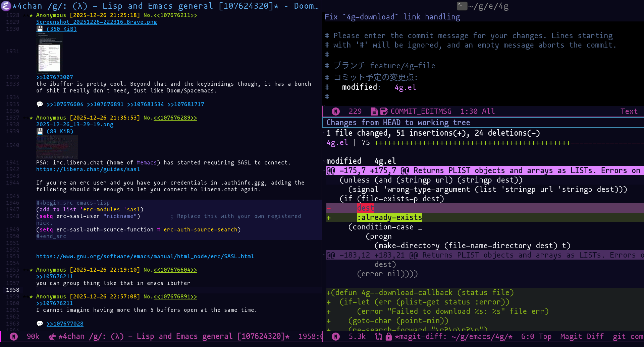Collapse the '1 file changed' diffstat section
Image resolution: width=644 pixels, height=347 pixels.
pos(324,133)
